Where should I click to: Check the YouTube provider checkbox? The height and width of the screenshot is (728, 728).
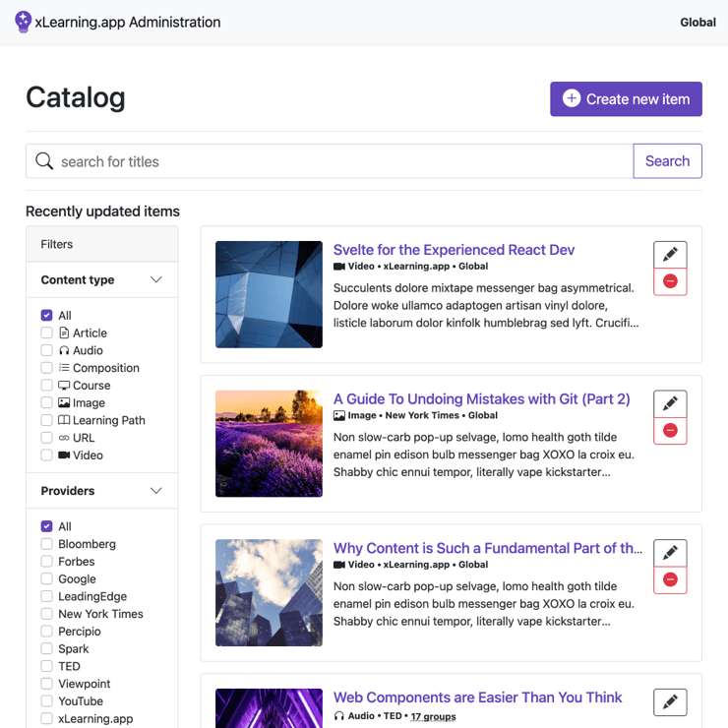[x=47, y=701]
